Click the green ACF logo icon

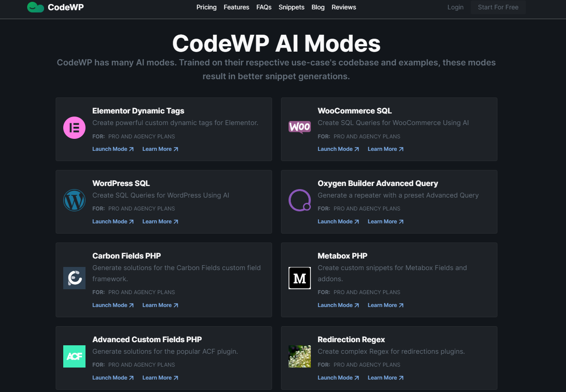[74, 356]
